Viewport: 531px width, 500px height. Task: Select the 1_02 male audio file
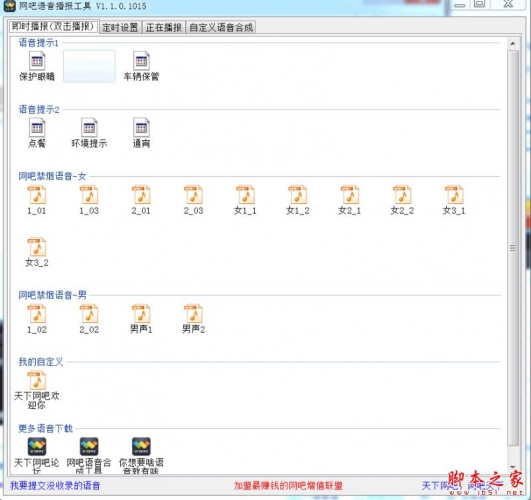click(37, 319)
